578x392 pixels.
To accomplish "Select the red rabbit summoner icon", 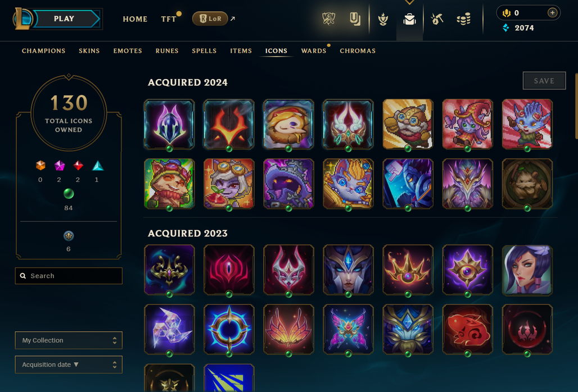I will (467, 330).
